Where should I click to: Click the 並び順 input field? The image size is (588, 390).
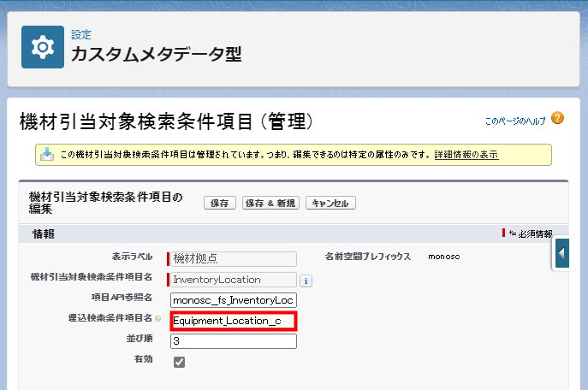pyautogui.click(x=234, y=341)
